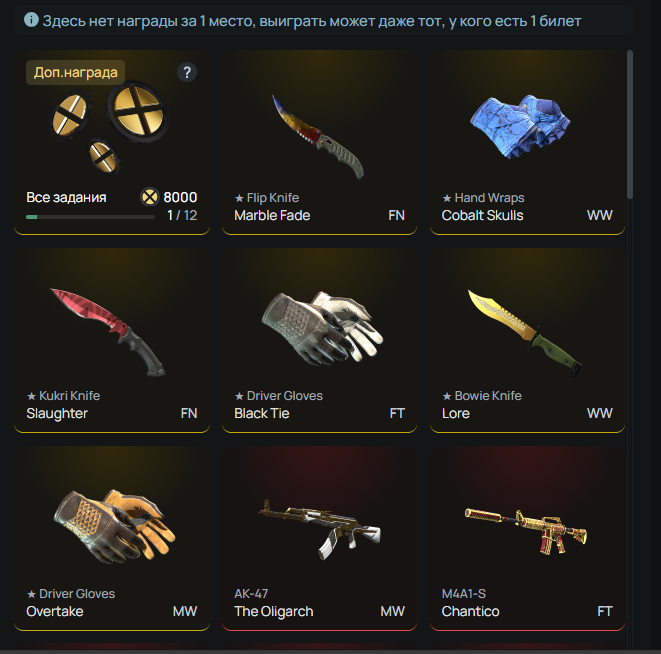The height and width of the screenshot is (654, 661).
Task: Click the question mark help icon
Action: coord(187,73)
